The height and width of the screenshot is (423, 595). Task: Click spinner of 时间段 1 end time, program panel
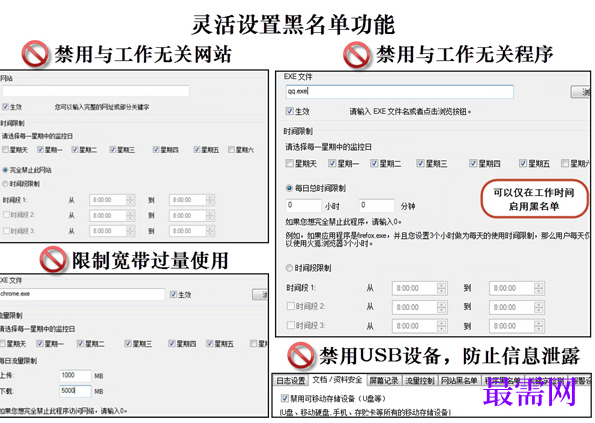coord(539,288)
